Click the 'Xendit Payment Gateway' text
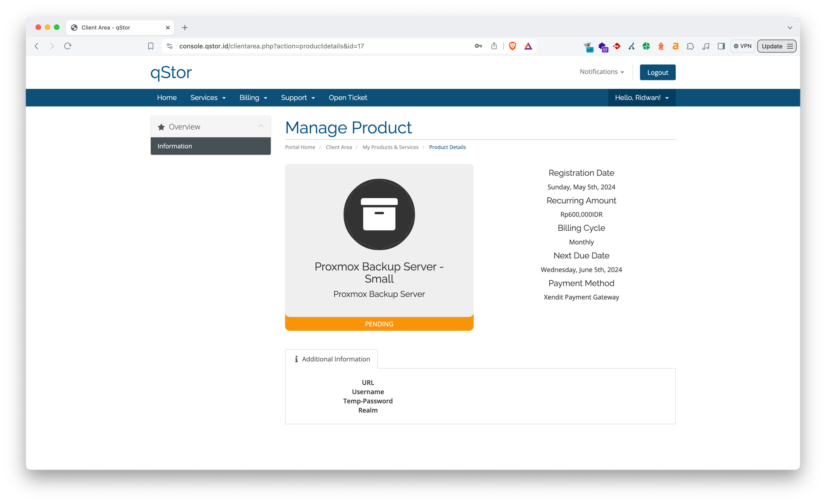The width and height of the screenshot is (826, 504). [x=582, y=297]
